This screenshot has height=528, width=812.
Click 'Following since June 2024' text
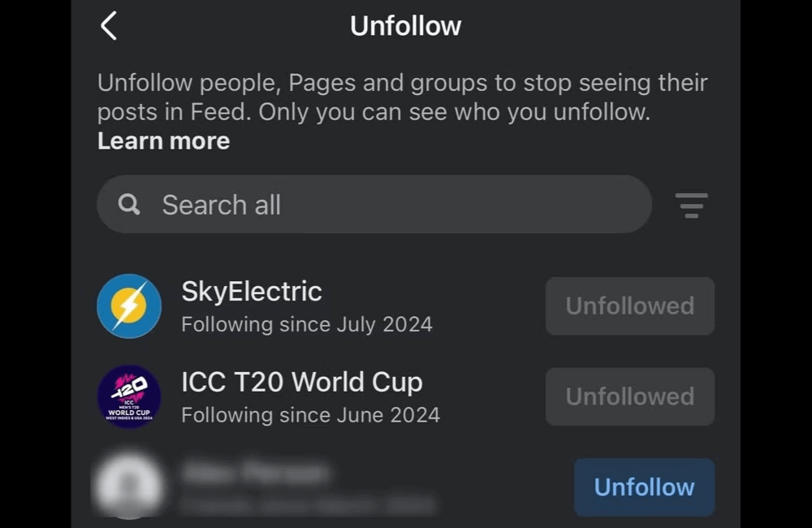pos(310,415)
